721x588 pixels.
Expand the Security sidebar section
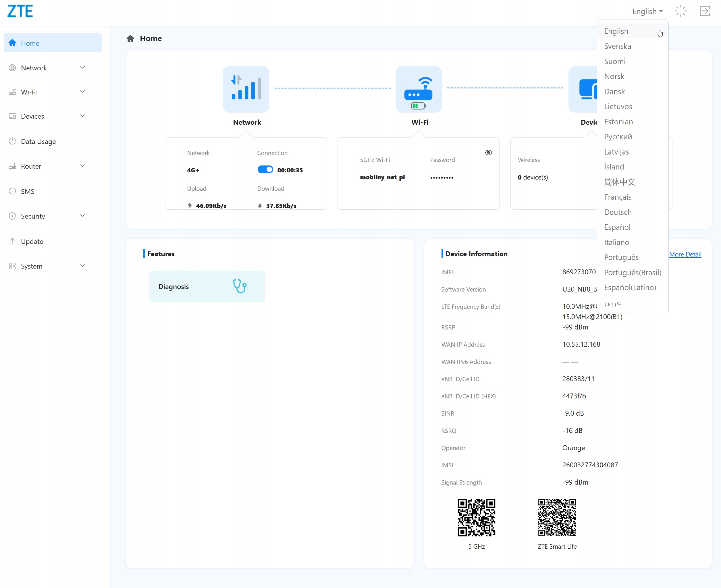pos(82,216)
